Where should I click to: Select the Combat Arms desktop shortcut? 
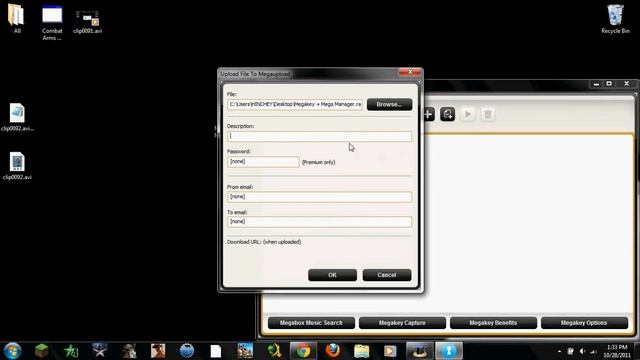pos(52,23)
